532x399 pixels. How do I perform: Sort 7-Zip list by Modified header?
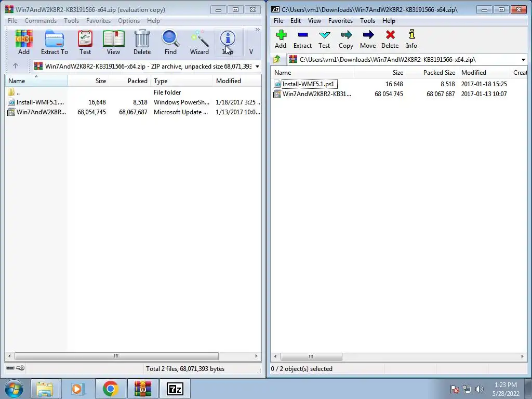(x=484, y=73)
